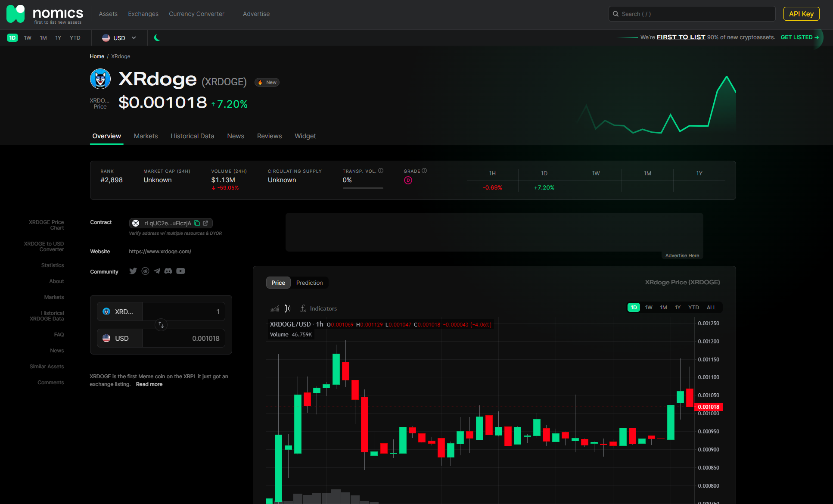Expand description with Read more

(x=149, y=384)
